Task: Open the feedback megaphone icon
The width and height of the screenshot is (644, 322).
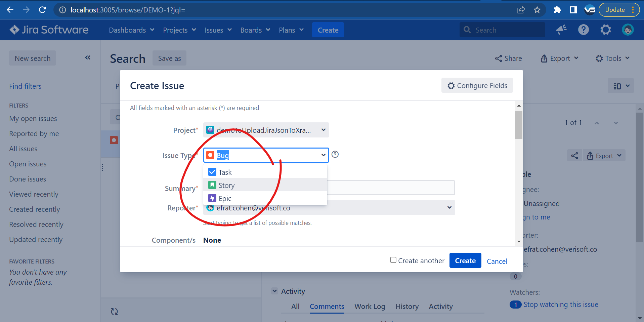Action: coord(561,30)
